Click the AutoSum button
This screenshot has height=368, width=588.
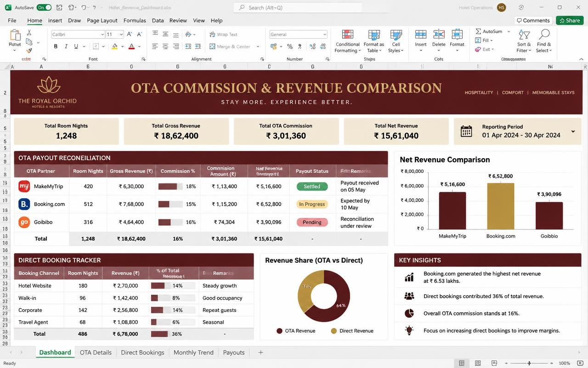click(x=489, y=31)
